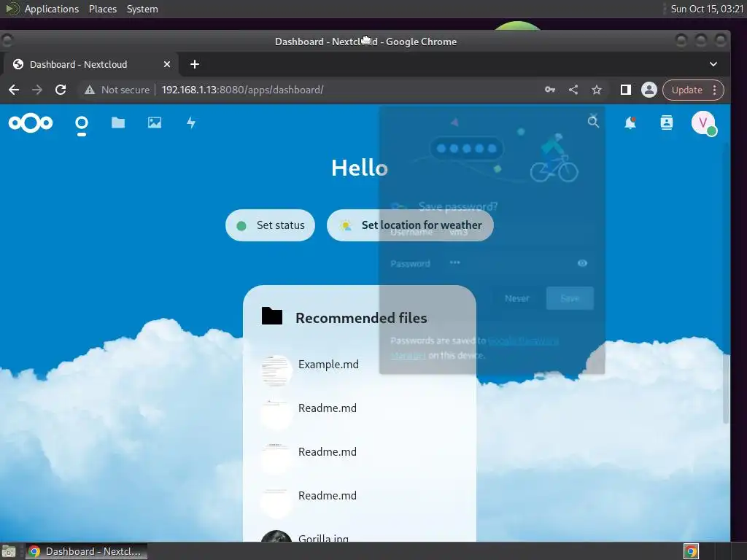Go forward in Chrome

tap(37, 90)
